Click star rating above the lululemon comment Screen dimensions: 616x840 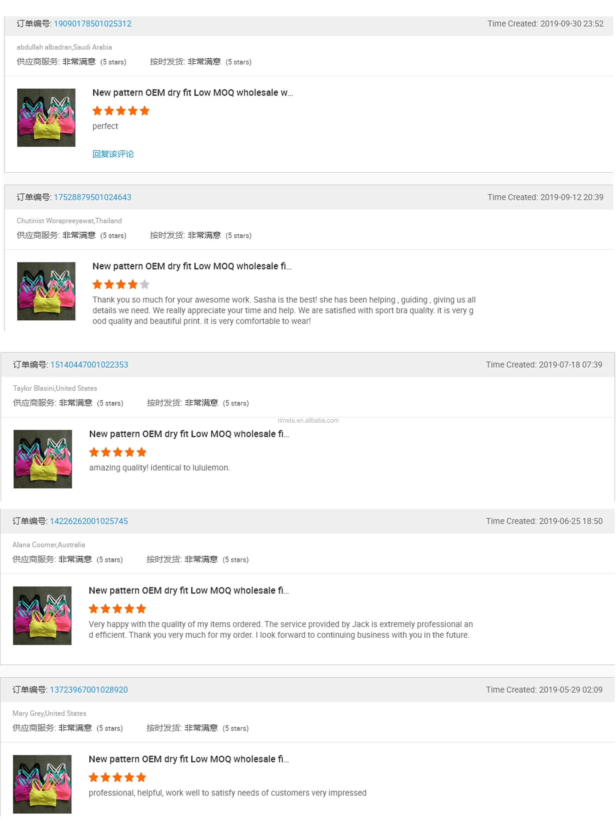tap(118, 452)
